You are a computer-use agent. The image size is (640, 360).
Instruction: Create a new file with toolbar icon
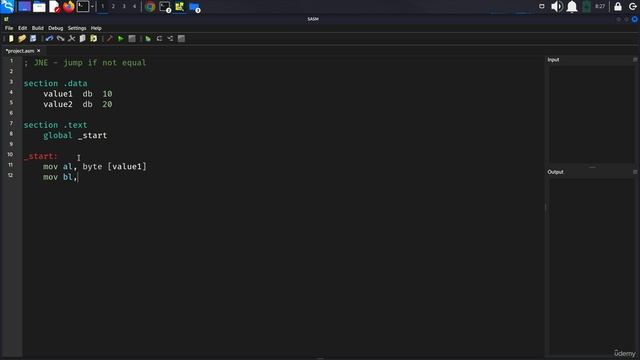11,38
